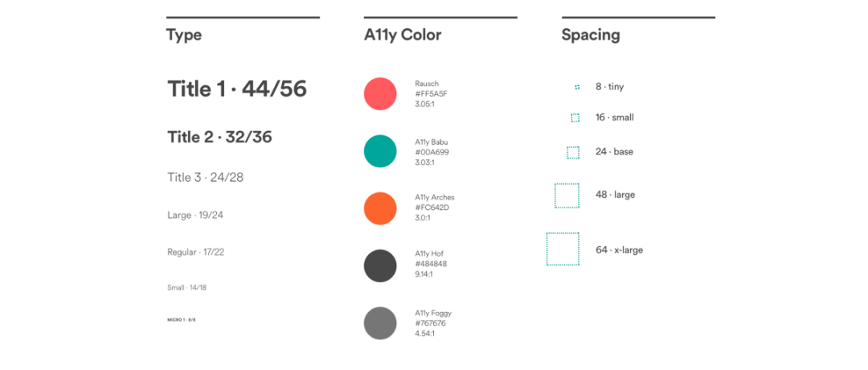
Task: Select the Small · 14/18 type sample
Action: pos(186,288)
